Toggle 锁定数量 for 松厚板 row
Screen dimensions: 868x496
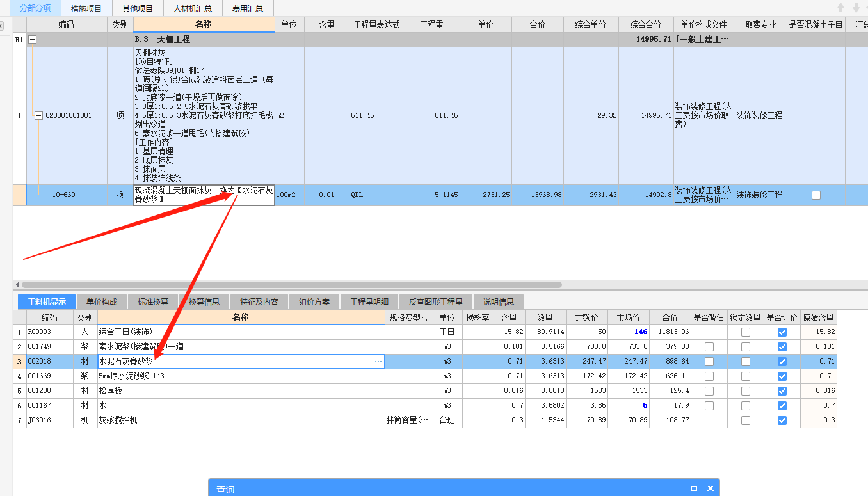pos(746,391)
